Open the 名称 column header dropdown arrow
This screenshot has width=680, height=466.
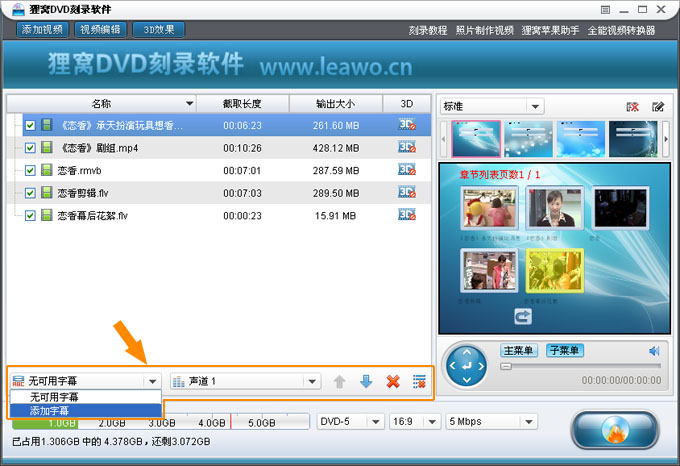[189, 104]
